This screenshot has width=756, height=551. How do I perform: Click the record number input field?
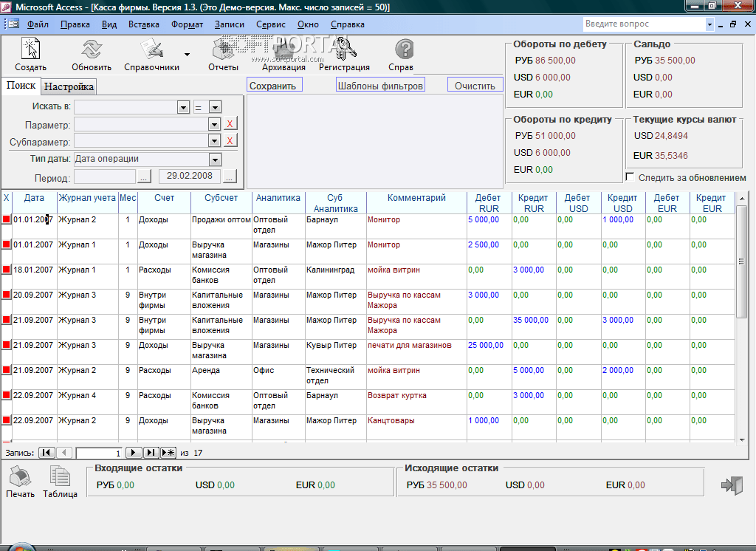(99, 453)
